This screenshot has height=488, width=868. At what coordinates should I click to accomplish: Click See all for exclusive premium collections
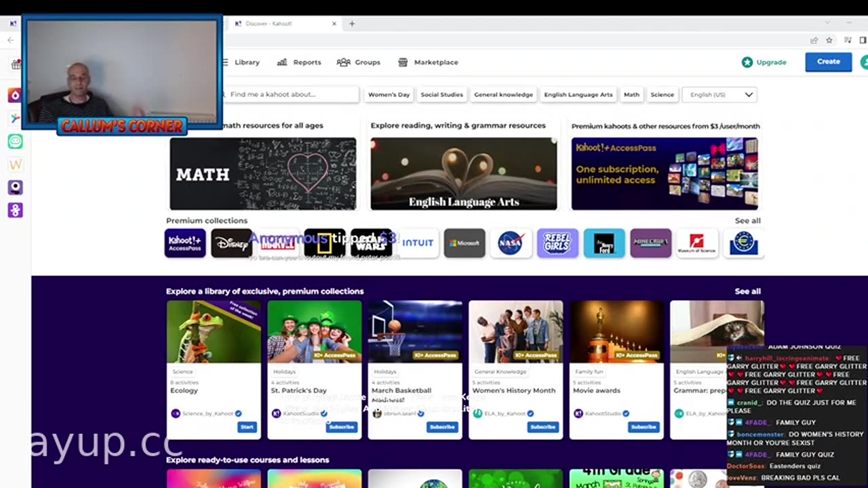click(748, 291)
